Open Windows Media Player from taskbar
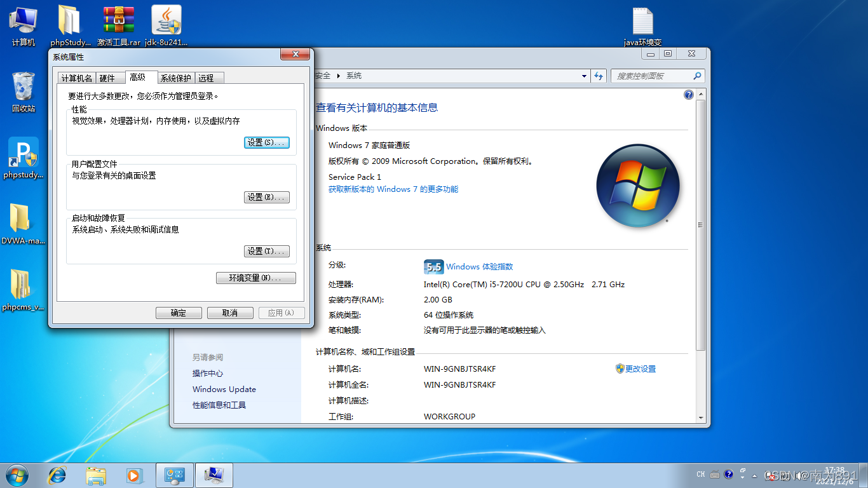 pos(134,475)
